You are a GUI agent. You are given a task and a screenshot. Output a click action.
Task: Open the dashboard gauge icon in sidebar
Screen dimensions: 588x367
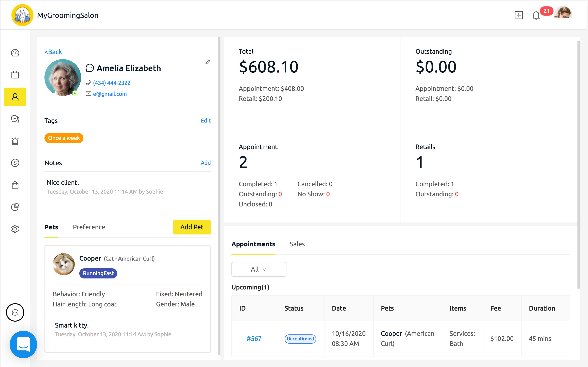15,53
